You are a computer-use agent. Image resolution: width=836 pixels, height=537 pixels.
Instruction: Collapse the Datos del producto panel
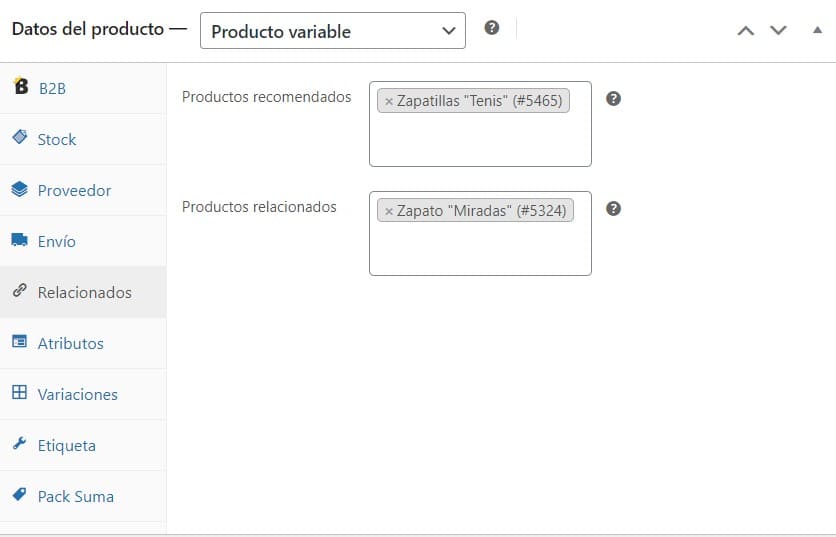click(x=817, y=30)
